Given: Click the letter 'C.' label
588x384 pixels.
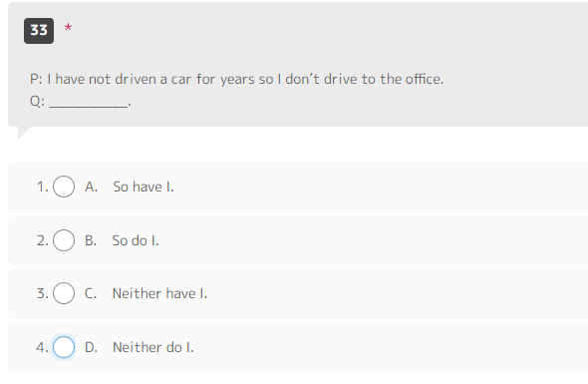Looking at the screenshot, I should [x=91, y=293].
